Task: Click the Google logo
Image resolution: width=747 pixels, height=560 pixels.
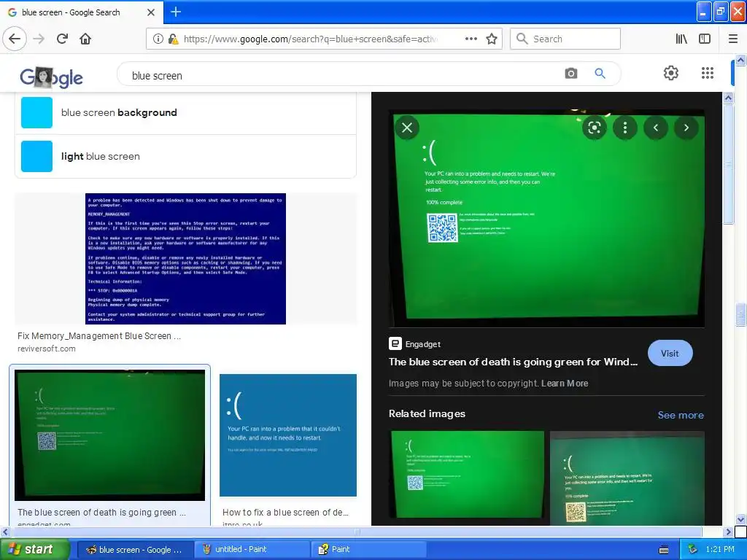Action: (52, 77)
